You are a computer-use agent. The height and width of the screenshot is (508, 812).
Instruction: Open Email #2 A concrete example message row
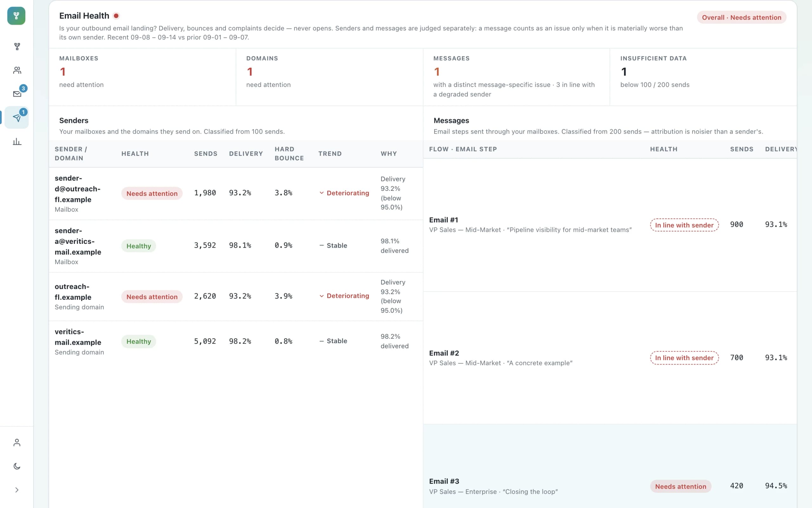(610, 358)
